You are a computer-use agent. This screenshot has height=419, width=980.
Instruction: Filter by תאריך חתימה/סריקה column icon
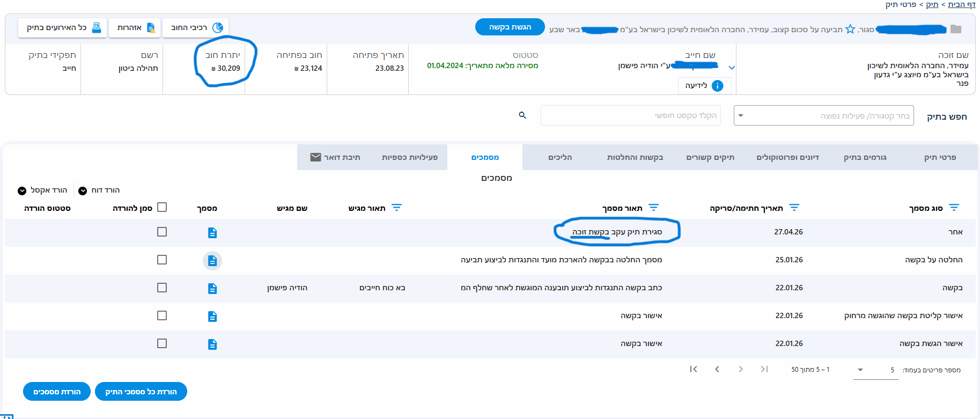(x=794, y=208)
